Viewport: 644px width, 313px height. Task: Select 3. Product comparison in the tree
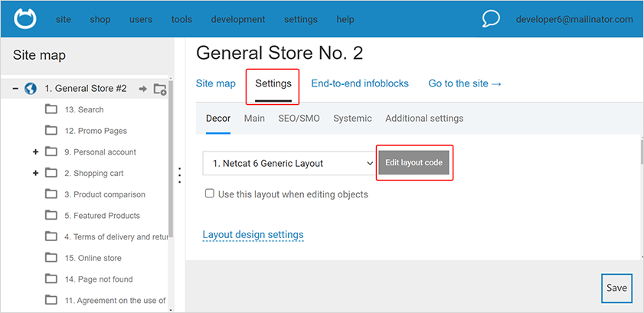coord(105,194)
